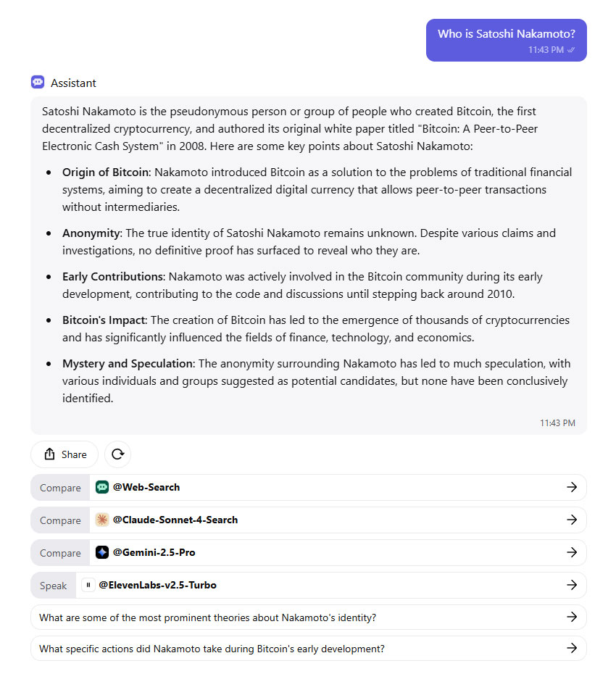Click the arrow beside the prominent theories question
This screenshot has height=674, width=616.
click(x=572, y=617)
